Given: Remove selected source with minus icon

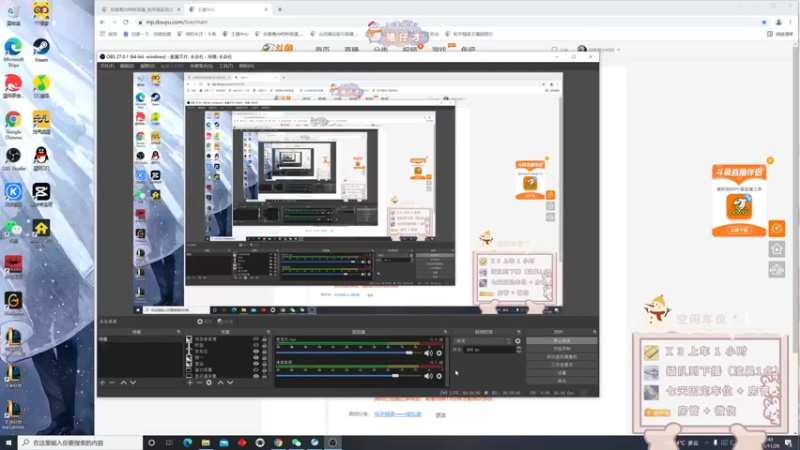Looking at the screenshot, I should (199, 382).
